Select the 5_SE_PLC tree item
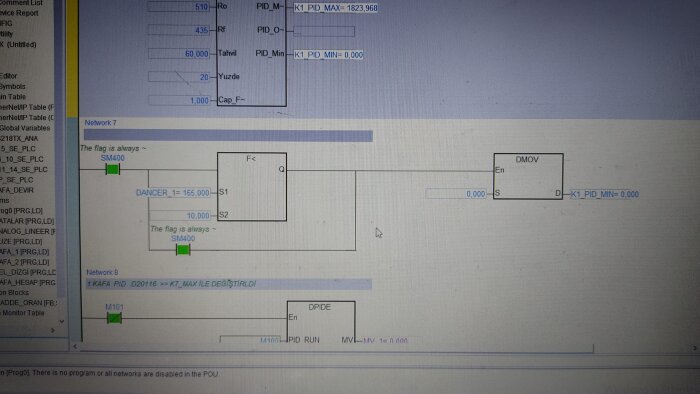Screen dimensions: 700x394 tap(18, 149)
